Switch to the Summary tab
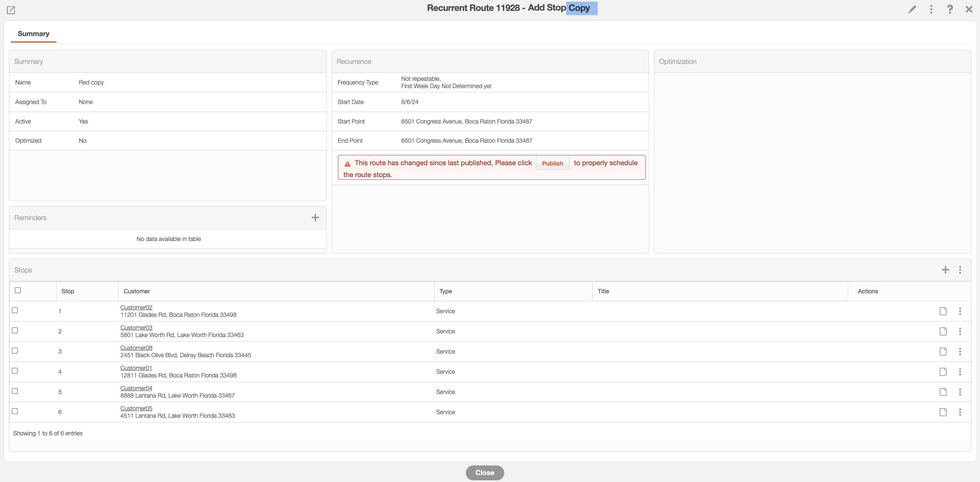Image resolution: width=980 pixels, height=482 pixels. 33,33
